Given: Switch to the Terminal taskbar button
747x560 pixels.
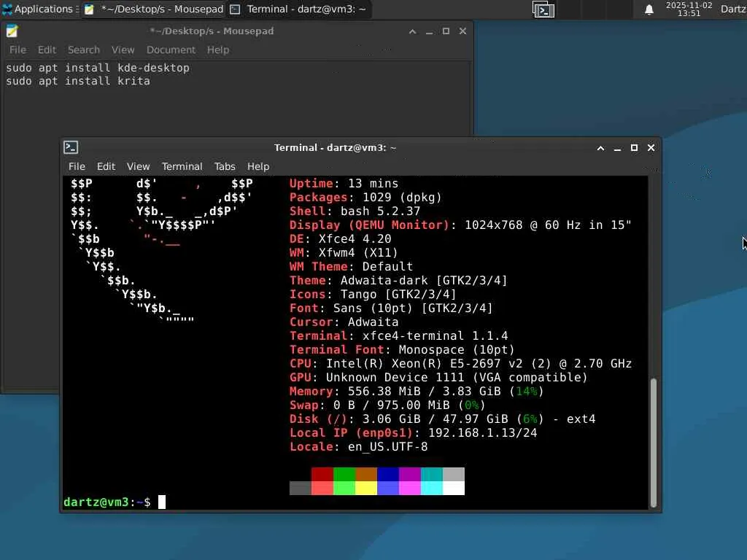Looking at the screenshot, I should 298,9.
